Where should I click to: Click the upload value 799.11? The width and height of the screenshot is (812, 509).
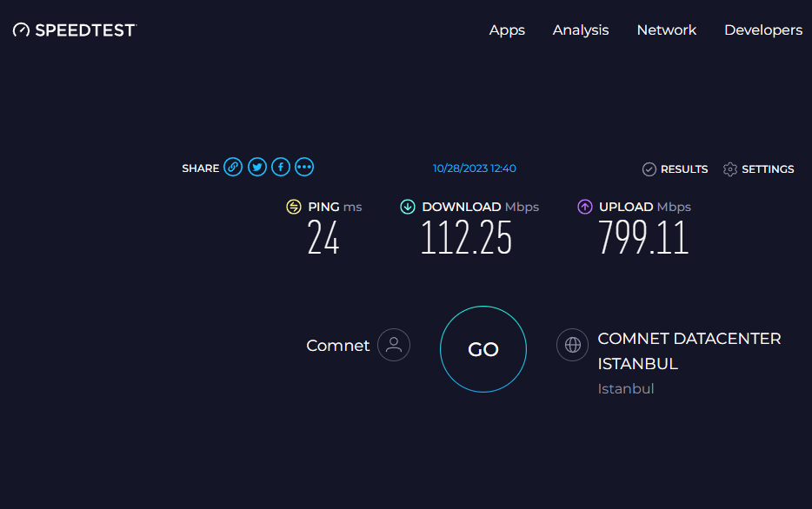coord(643,237)
